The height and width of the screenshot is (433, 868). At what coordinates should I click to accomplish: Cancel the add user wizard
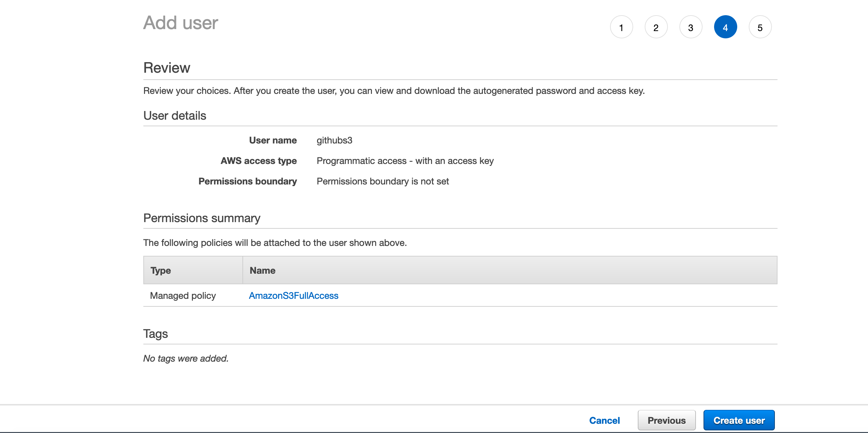tap(604, 420)
